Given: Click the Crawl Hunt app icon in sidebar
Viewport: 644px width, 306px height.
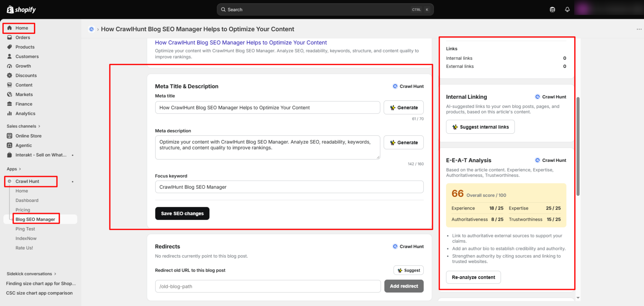Looking at the screenshot, I should (x=9, y=181).
